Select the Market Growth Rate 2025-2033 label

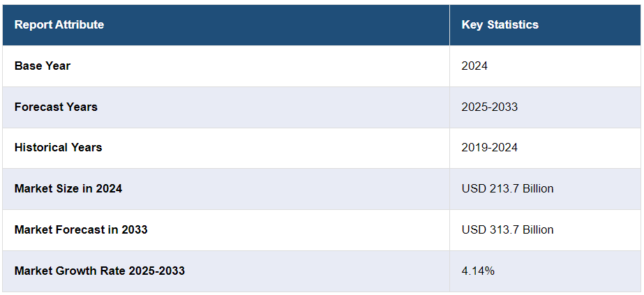pyautogui.click(x=100, y=271)
